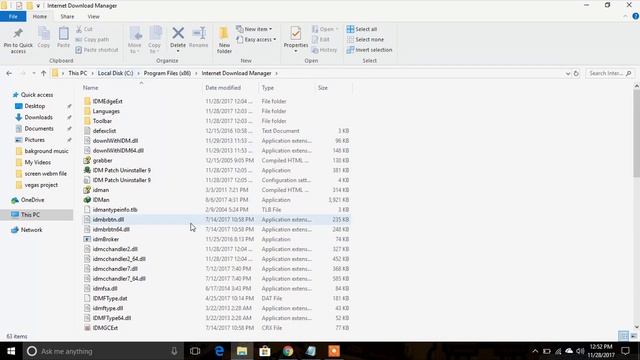Click This PC in address bar
The width and height of the screenshot is (640, 360).
[x=78, y=73]
